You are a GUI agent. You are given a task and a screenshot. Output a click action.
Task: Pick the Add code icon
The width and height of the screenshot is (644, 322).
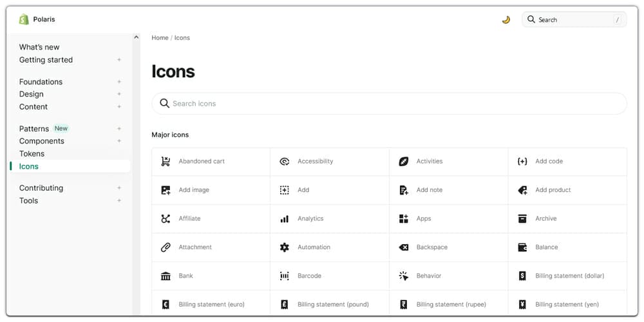click(522, 162)
